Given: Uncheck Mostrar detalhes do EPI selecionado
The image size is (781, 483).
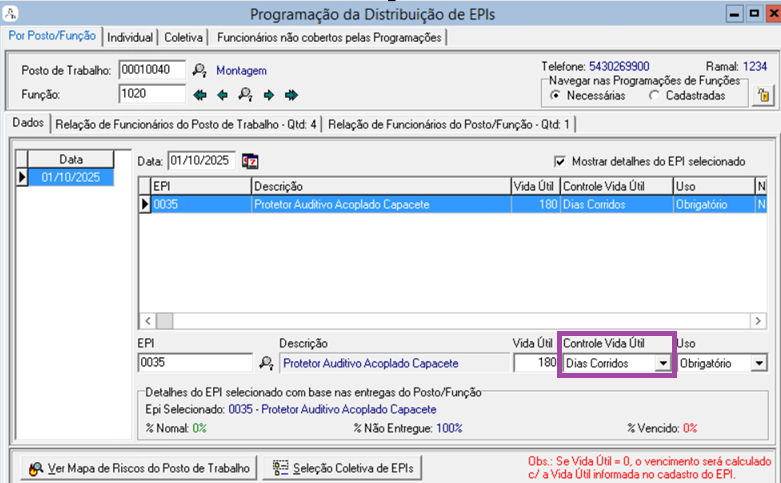Looking at the screenshot, I should click(x=560, y=161).
